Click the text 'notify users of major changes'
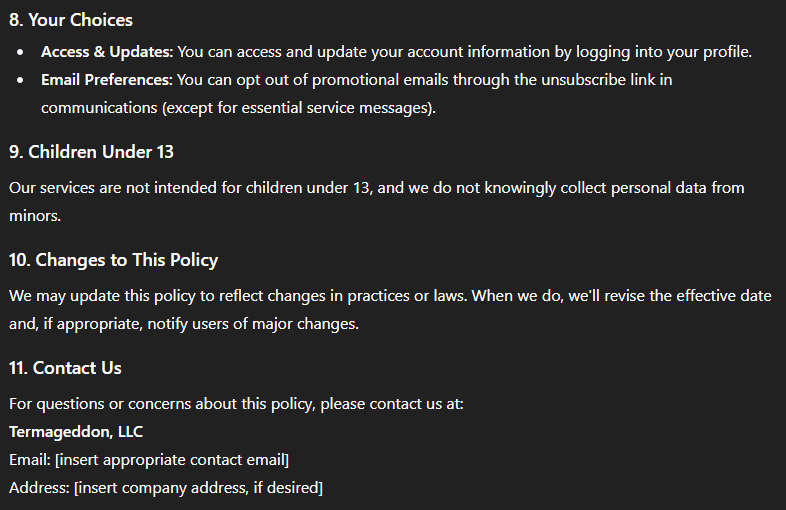This screenshot has width=786, height=510. (x=252, y=324)
